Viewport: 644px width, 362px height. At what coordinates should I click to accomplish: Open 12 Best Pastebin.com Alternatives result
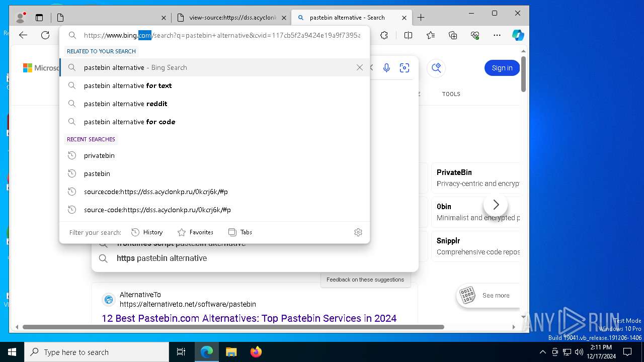[x=249, y=318]
